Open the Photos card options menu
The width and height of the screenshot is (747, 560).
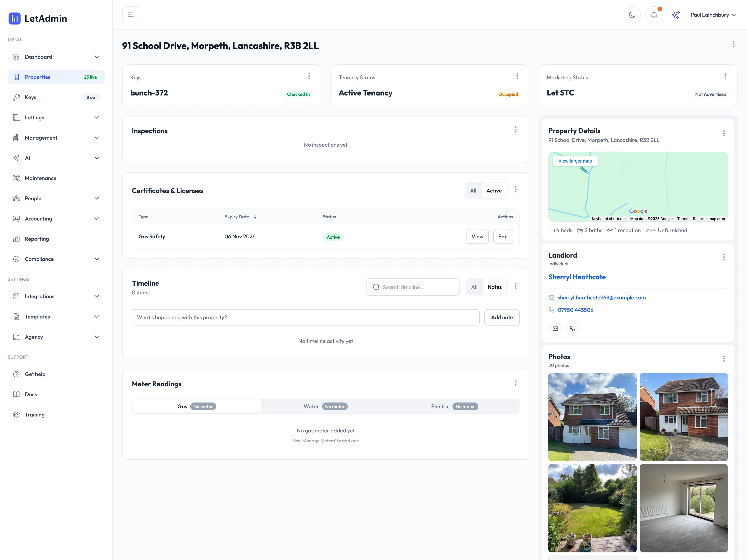point(724,359)
